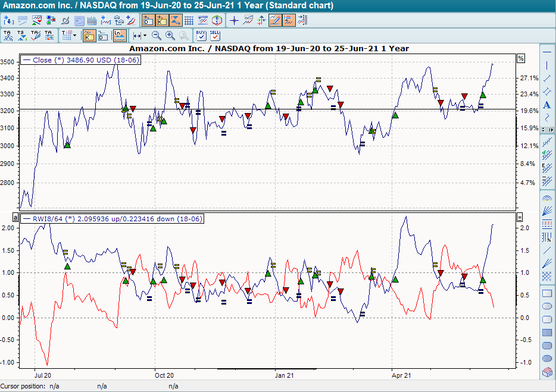Select the Zoom Out magnifier tool
This screenshot has width=556, height=392.
point(156,36)
